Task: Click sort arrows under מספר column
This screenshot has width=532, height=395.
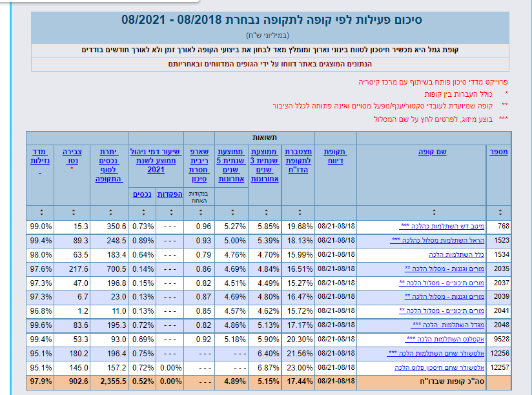Action: 500,212
